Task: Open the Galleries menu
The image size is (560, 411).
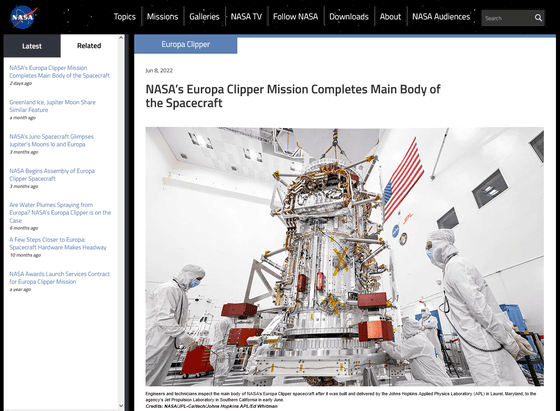Action: 204,17
